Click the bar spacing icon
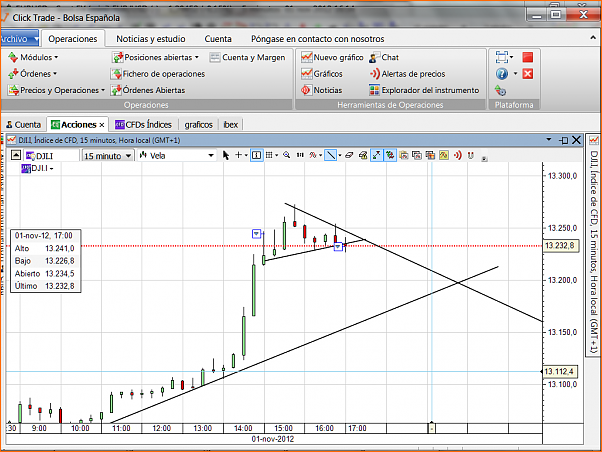 300,155
